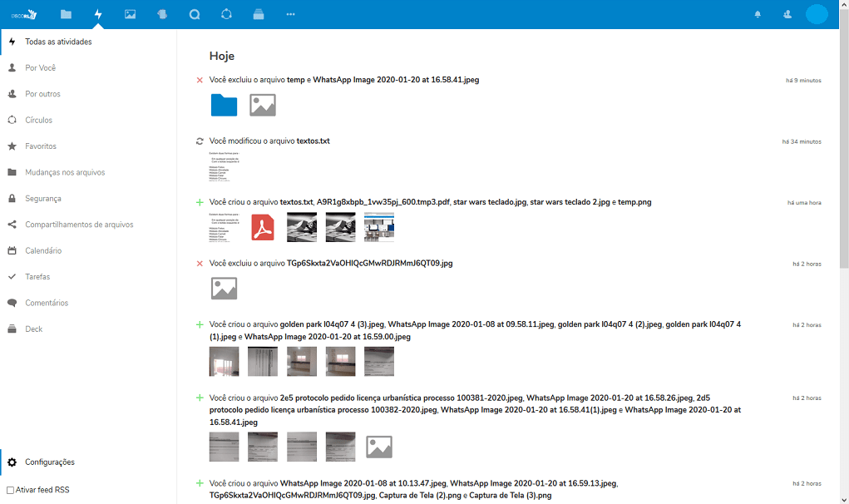This screenshot has width=849, height=504.
Task: Enable the Ativar feed RSS checkbox
Action: 10,490
